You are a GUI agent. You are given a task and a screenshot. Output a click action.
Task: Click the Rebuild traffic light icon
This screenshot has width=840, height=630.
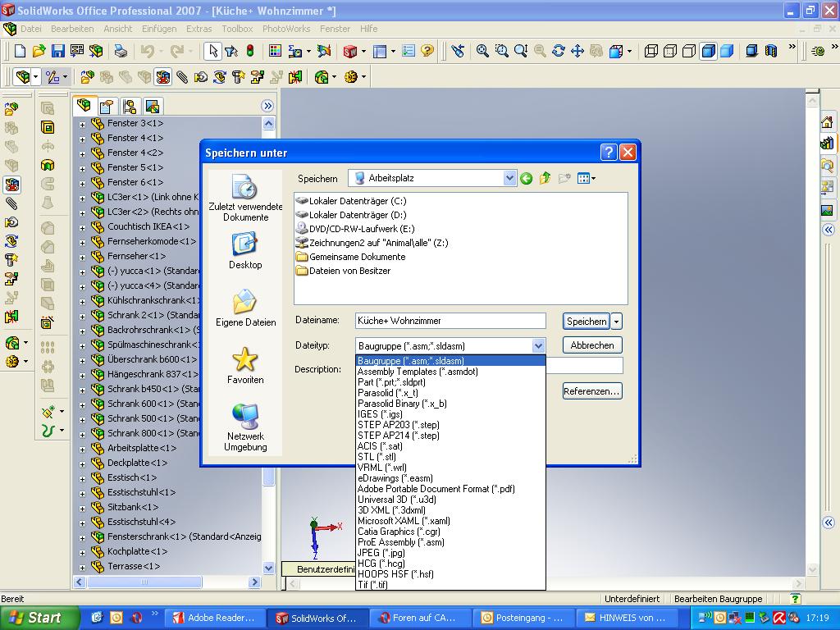(x=250, y=51)
